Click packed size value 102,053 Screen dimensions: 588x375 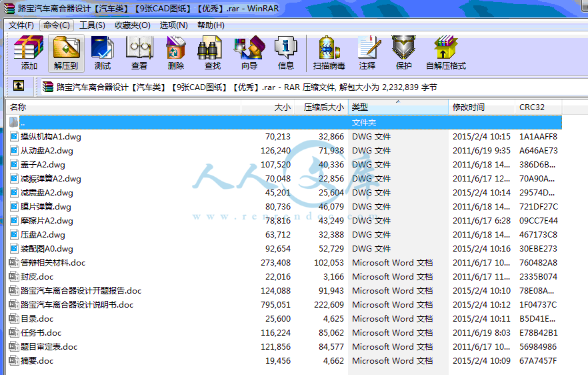(x=329, y=262)
